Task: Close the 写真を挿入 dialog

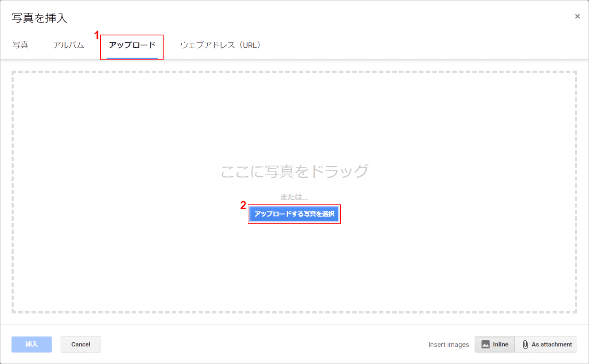Action: [x=577, y=16]
